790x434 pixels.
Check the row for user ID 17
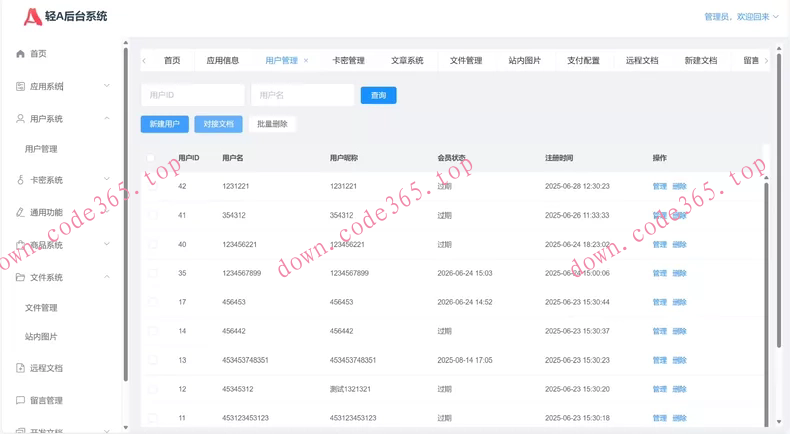(x=153, y=302)
